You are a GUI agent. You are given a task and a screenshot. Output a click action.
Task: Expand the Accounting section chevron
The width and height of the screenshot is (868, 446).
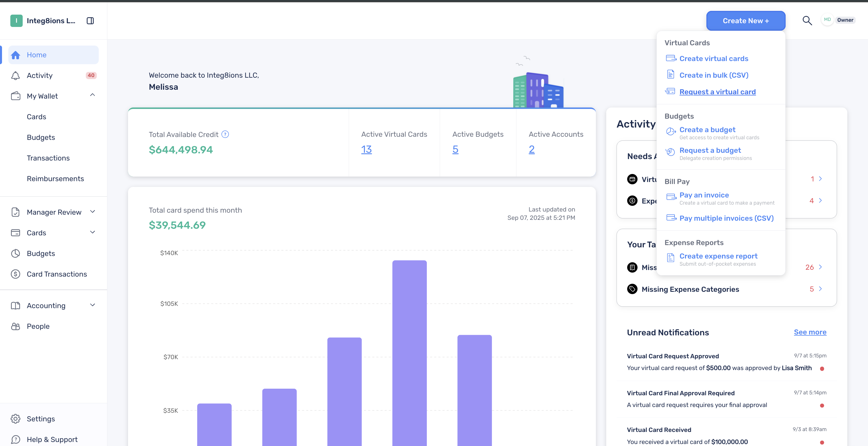tap(92, 305)
